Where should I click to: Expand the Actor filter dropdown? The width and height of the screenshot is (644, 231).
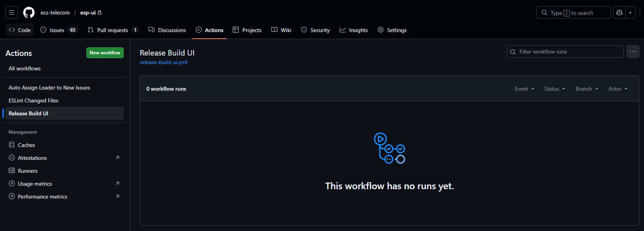pyautogui.click(x=618, y=89)
